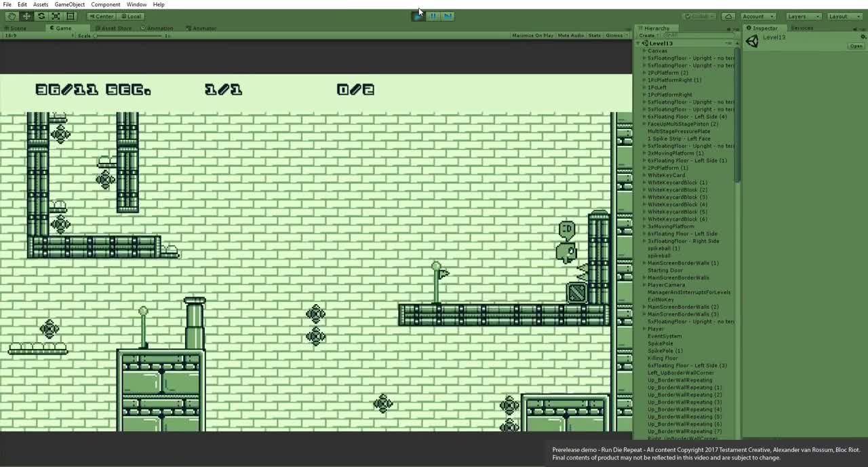
Task: Select the Move tool in toolbar
Action: click(26, 16)
